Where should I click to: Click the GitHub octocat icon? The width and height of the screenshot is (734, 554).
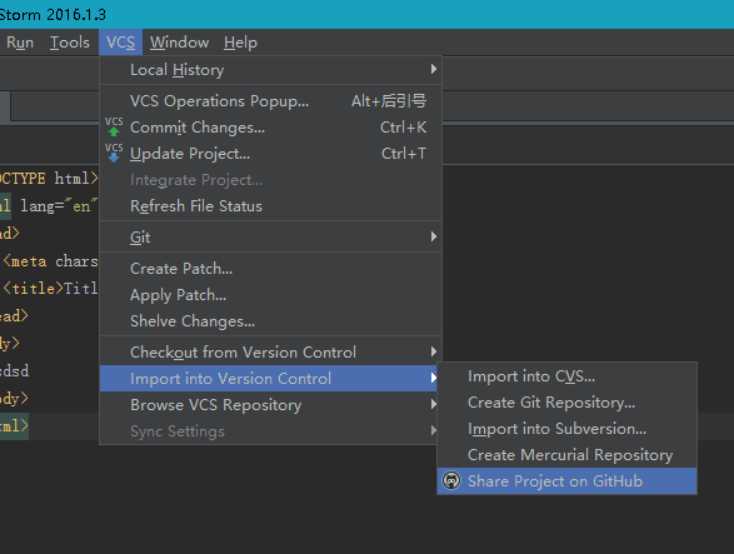452,481
